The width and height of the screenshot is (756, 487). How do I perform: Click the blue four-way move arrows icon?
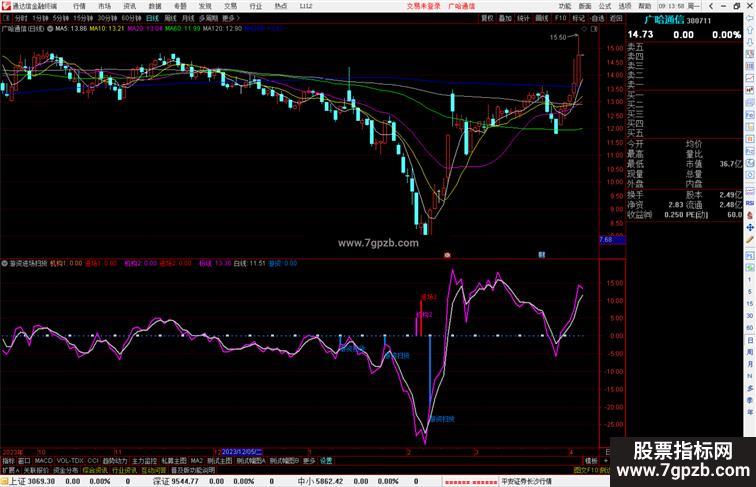[x=750, y=227]
